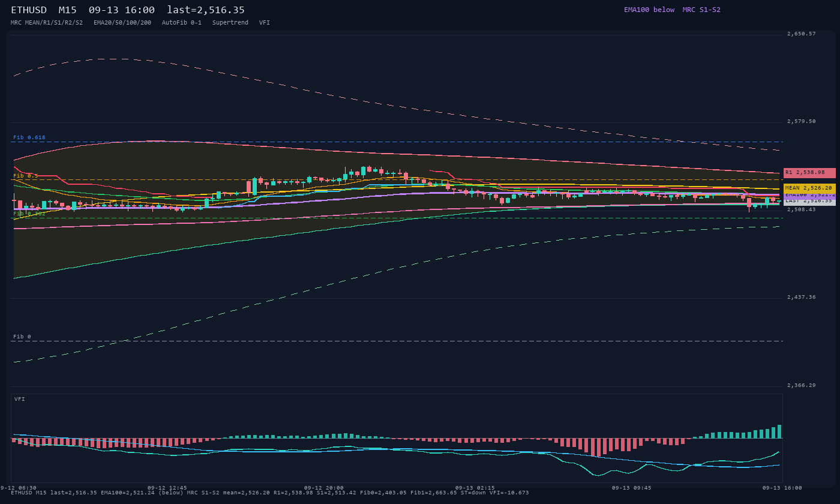Click the last=2,516.35 title value

[206, 10]
